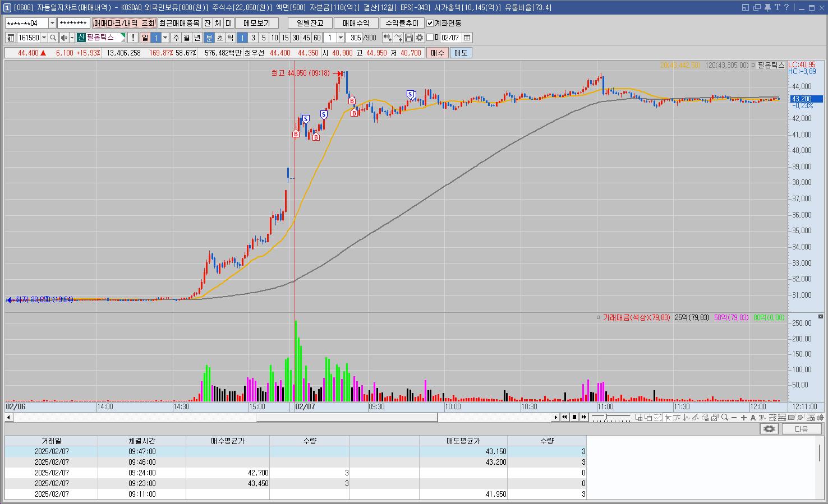Click the 메모보기 button

point(257,23)
